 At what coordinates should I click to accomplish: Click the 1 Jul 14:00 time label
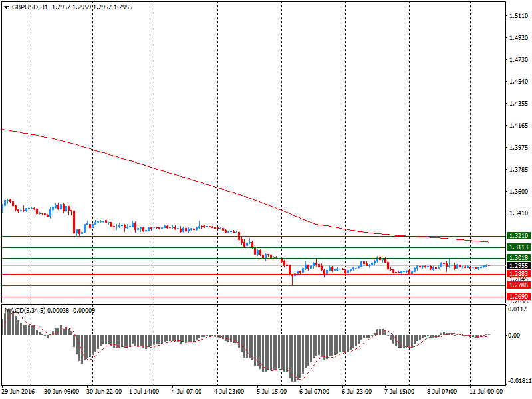pyautogui.click(x=144, y=392)
